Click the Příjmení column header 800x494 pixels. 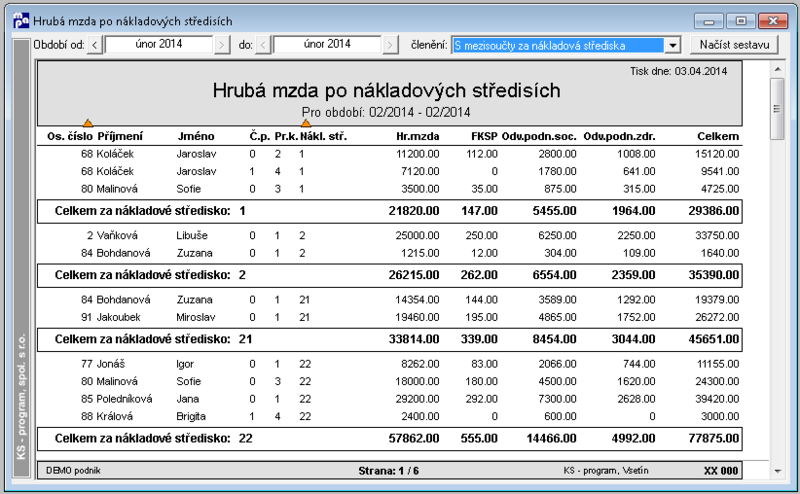[120, 136]
